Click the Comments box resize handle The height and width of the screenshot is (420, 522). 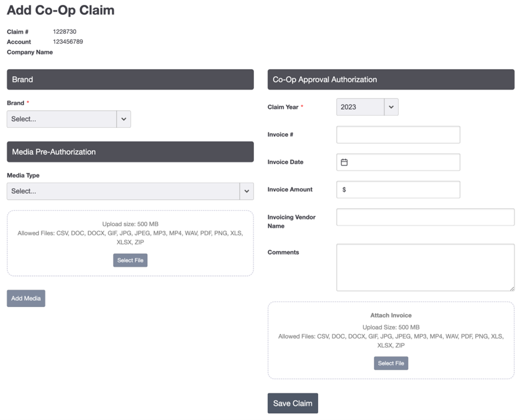pyautogui.click(x=511, y=288)
